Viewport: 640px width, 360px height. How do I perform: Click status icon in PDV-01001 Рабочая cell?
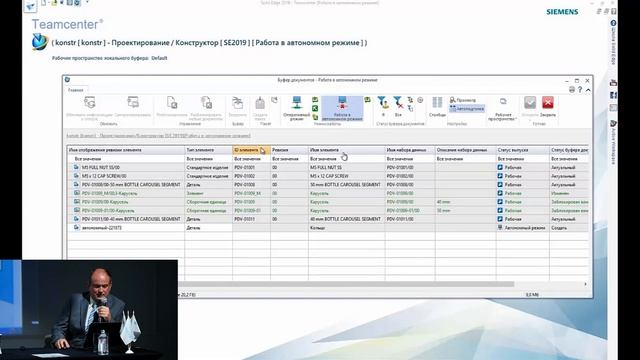coord(500,167)
